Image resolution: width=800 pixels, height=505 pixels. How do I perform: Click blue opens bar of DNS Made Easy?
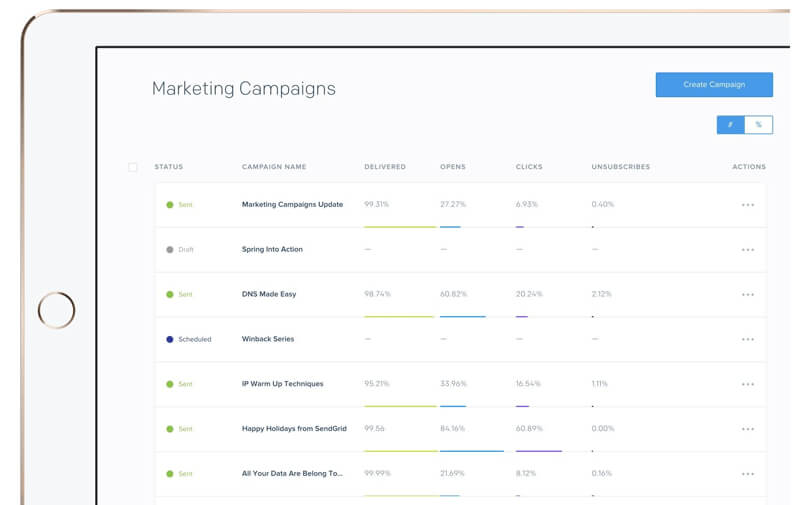463,316
